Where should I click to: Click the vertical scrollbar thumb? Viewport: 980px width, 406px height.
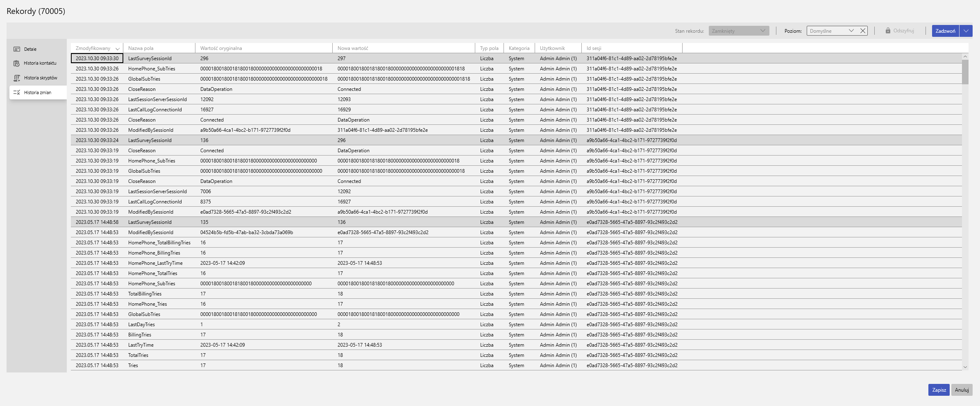(965, 72)
